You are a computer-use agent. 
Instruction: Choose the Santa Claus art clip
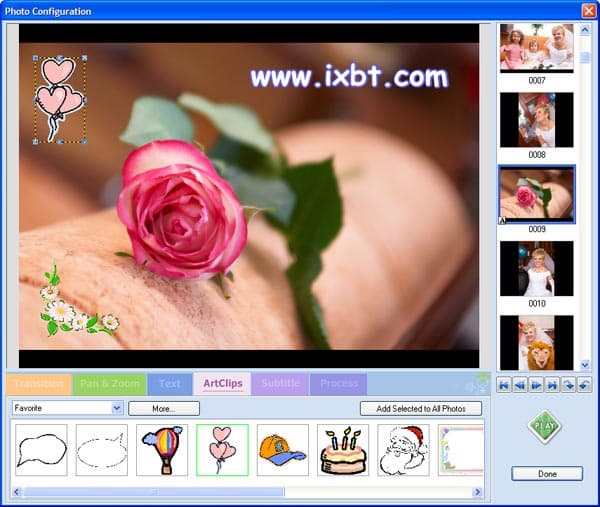403,450
